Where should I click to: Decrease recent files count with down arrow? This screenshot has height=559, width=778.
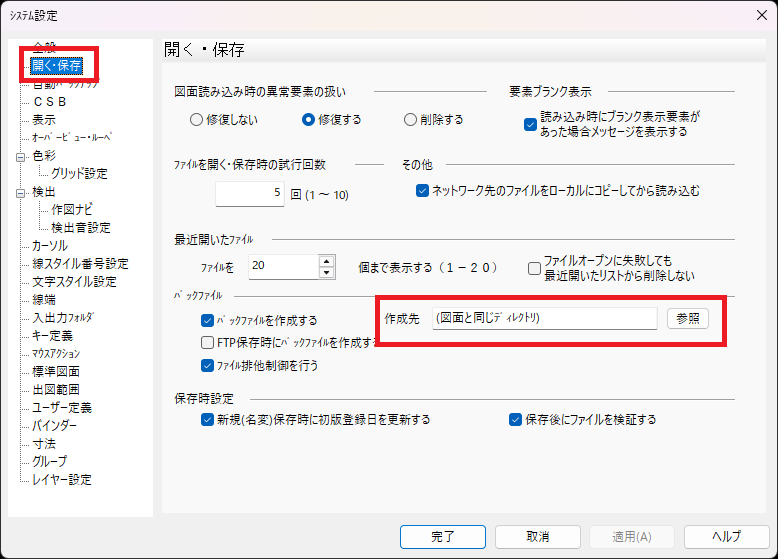pos(326,273)
